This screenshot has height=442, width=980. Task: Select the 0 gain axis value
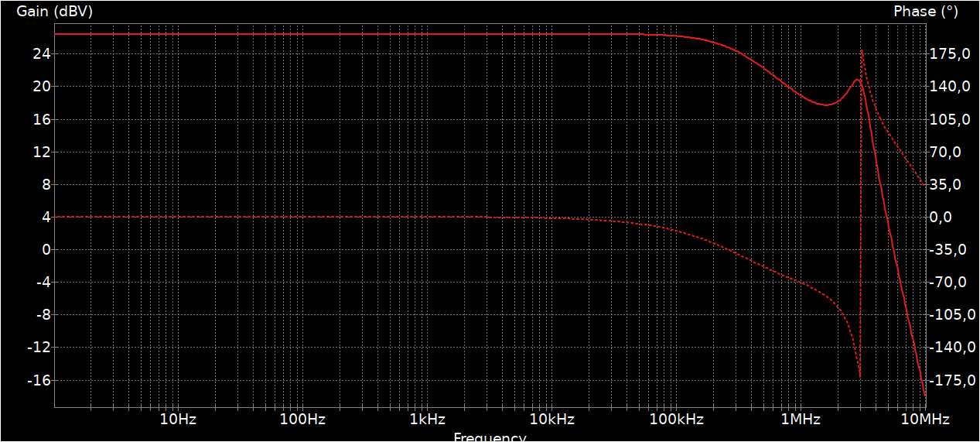(x=46, y=249)
